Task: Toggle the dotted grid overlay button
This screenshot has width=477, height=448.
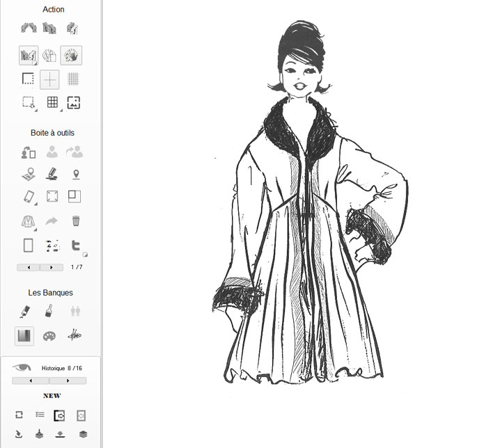Action: pos(72,79)
